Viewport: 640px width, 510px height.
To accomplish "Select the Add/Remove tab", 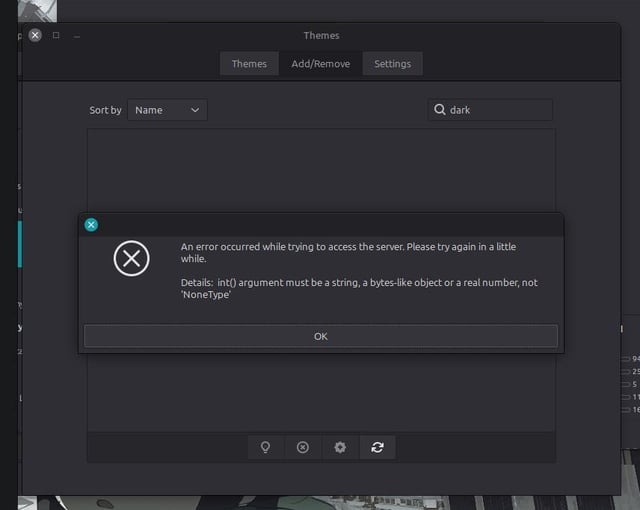I will tap(320, 64).
